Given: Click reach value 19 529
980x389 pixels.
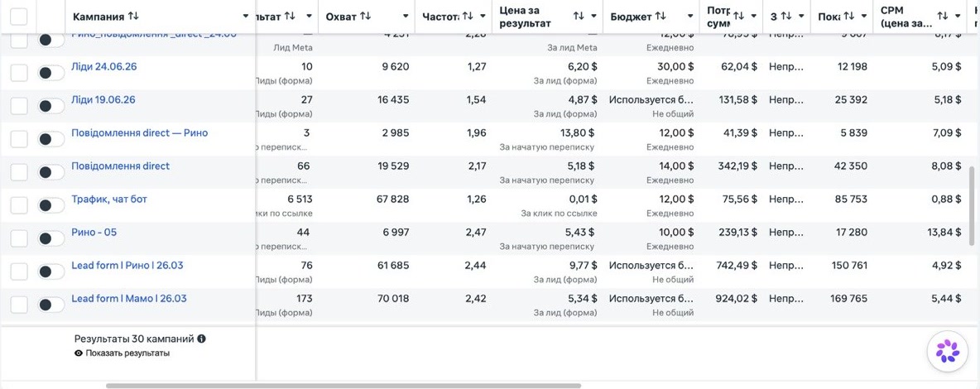Looking at the screenshot, I should tap(392, 166).
